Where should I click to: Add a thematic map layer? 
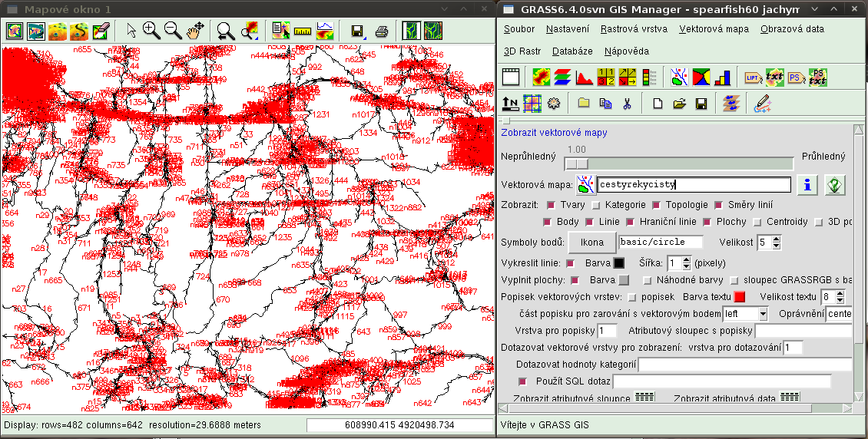(701, 77)
